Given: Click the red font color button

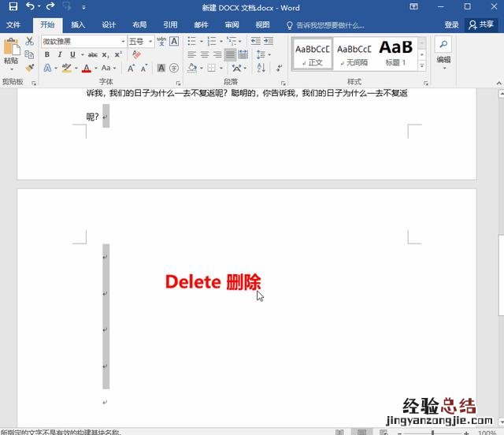Looking at the screenshot, I should [86, 69].
